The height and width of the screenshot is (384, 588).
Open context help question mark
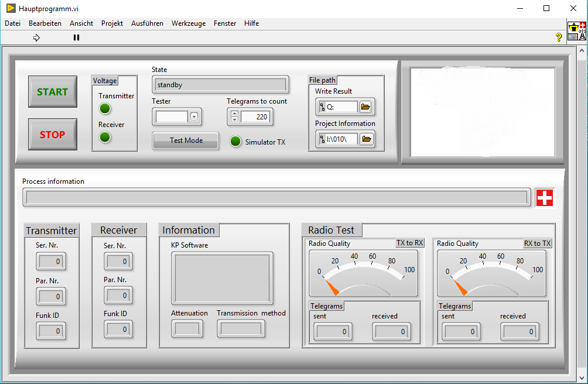559,37
